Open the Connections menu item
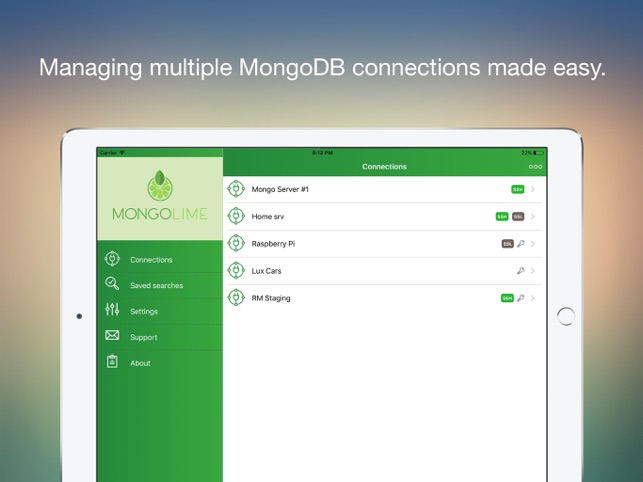The height and width of the screenshot is (482, 643). (x=160, y=259)
